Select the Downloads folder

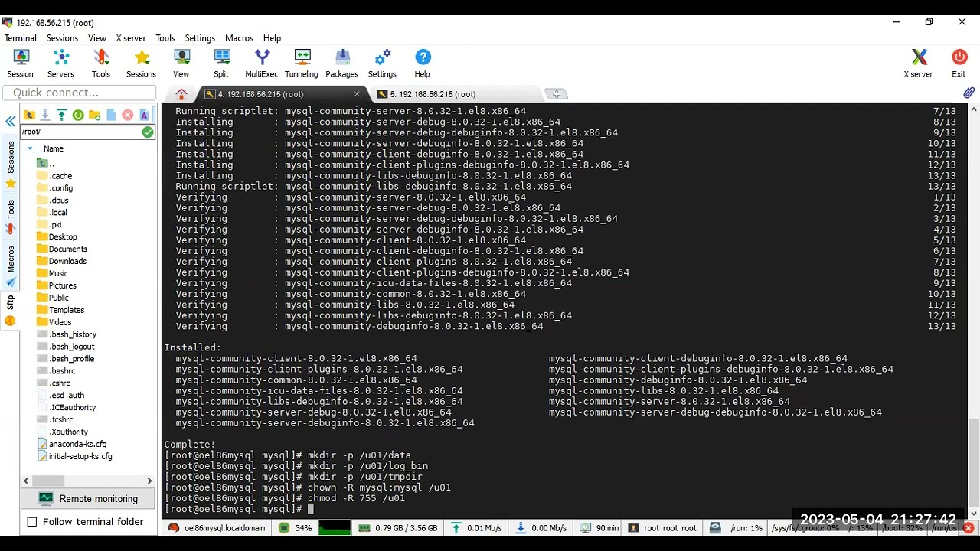(x=61, y=261)
